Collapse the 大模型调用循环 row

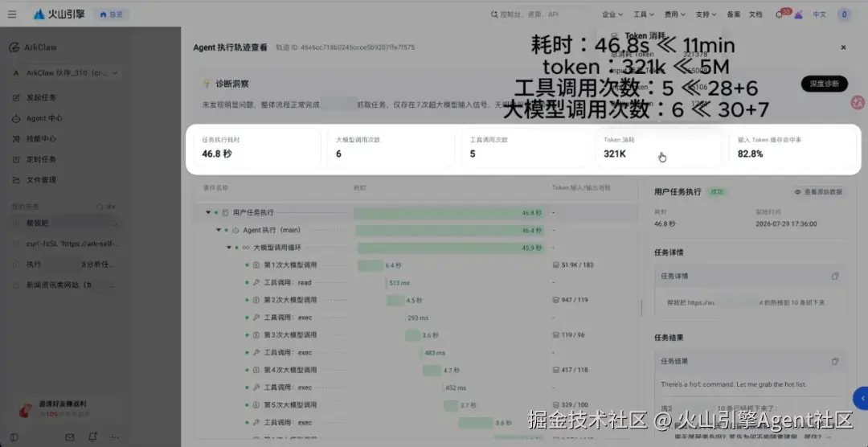pos(228,248)
